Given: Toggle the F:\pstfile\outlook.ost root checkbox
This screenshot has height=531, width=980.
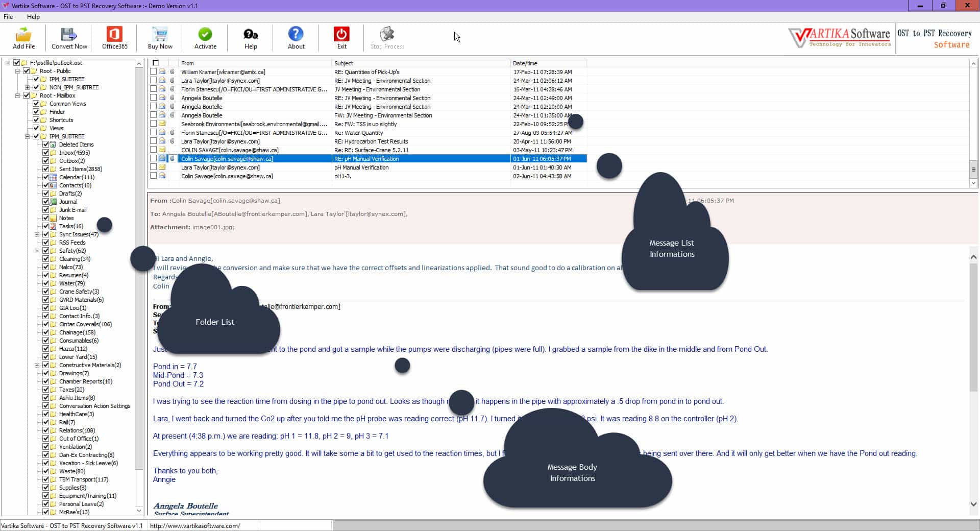Looking at the screenshot, I should [x=16, y=63].
